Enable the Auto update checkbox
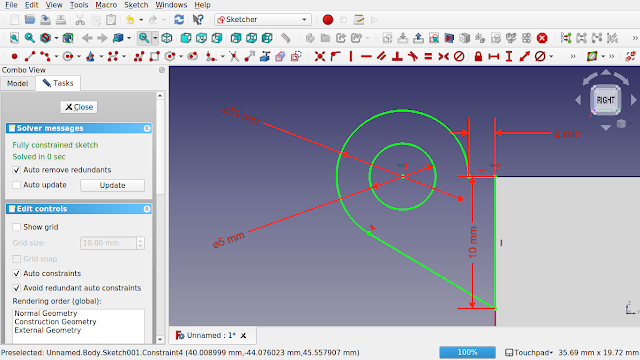640x360 pixels. pos(16,185)
